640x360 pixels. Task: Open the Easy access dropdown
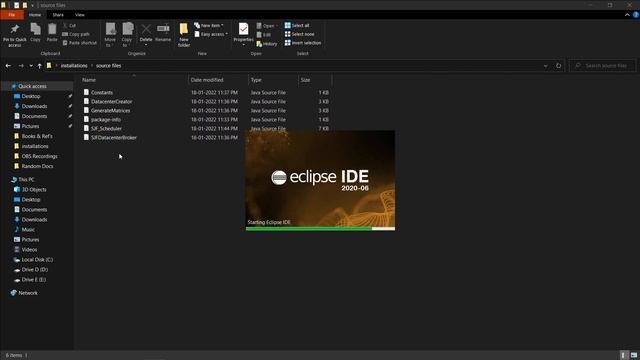point(211,34)
